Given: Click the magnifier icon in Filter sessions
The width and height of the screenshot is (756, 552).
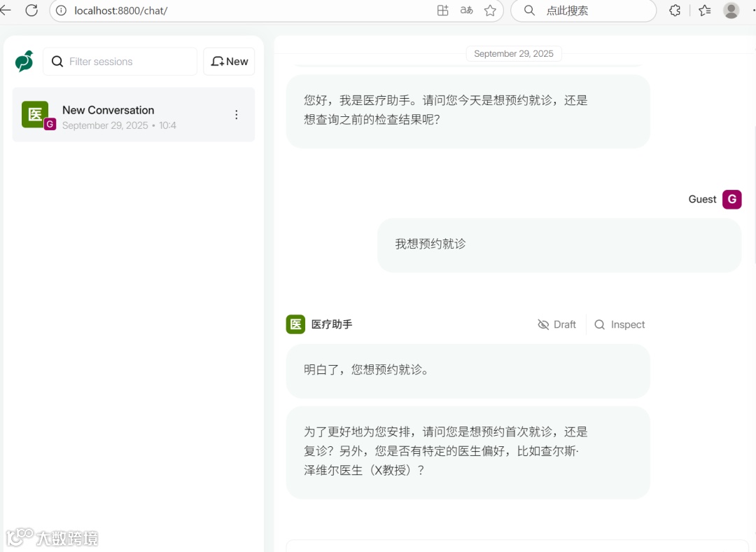Looking at the screenshot, I should [x=57, y=61].
